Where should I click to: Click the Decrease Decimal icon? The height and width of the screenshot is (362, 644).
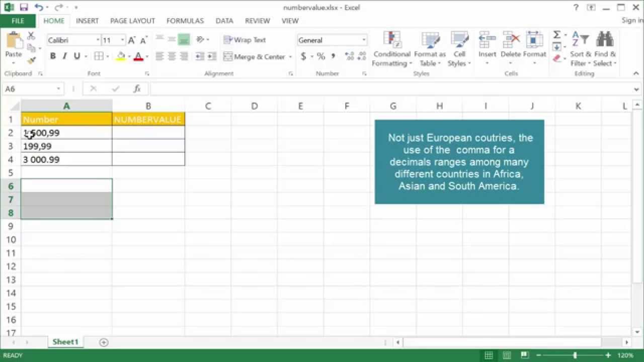pyautogui.click(x=361, y=56)
